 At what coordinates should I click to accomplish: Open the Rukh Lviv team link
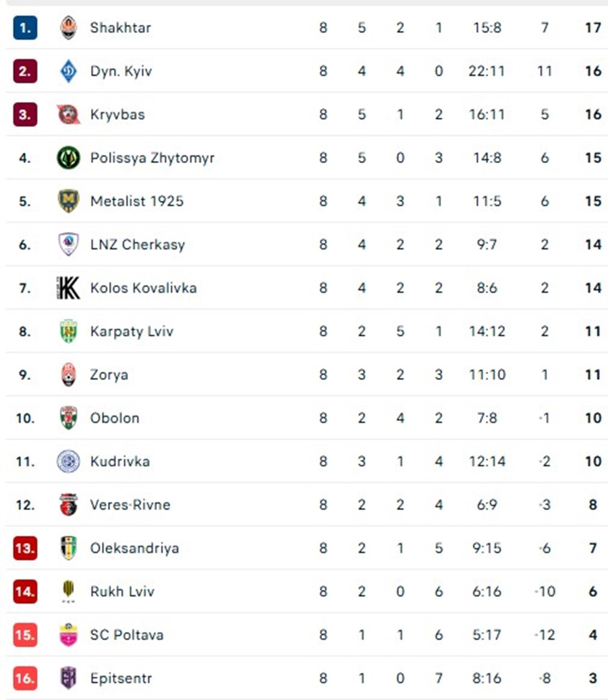[x=122, y=592]
